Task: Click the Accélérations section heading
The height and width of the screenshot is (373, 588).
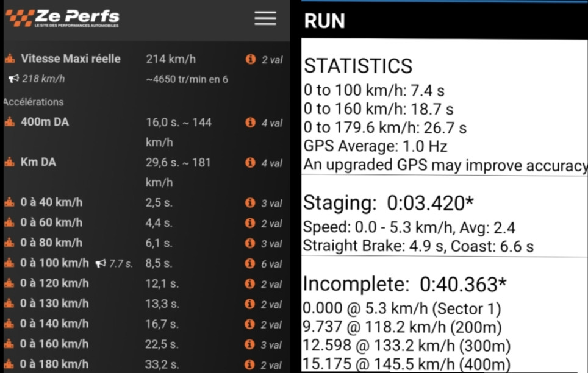Action: pyautogui.click(x=34, y=102)
